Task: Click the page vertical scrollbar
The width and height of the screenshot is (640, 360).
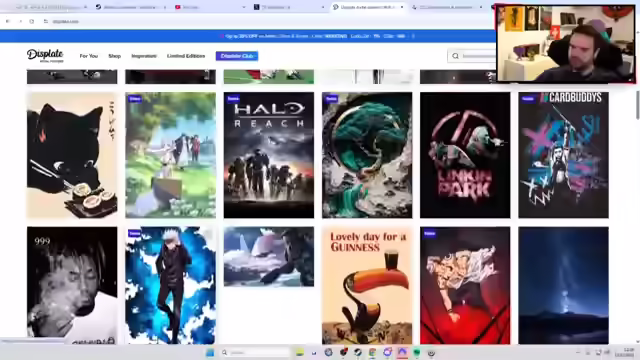Action: (638, 105)
